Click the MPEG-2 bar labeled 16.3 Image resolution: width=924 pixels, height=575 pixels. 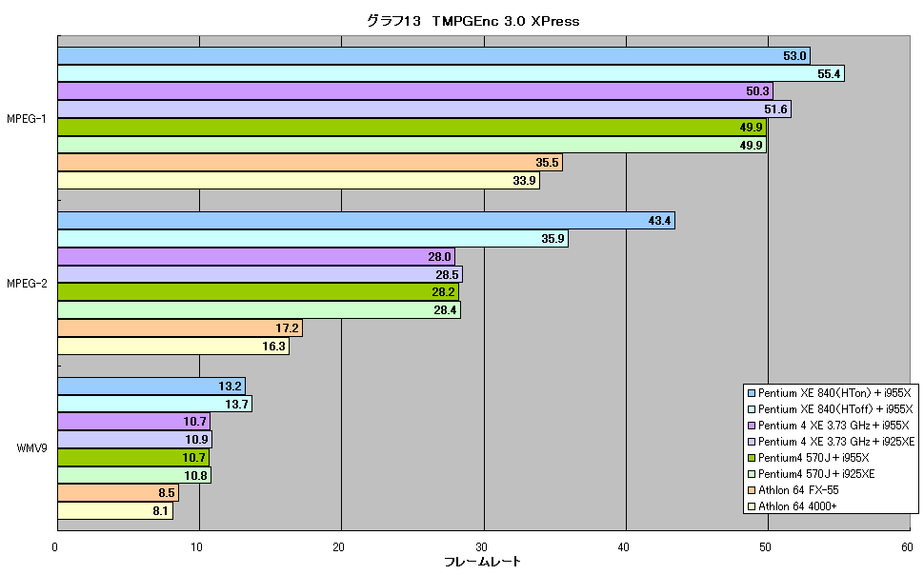173,346
